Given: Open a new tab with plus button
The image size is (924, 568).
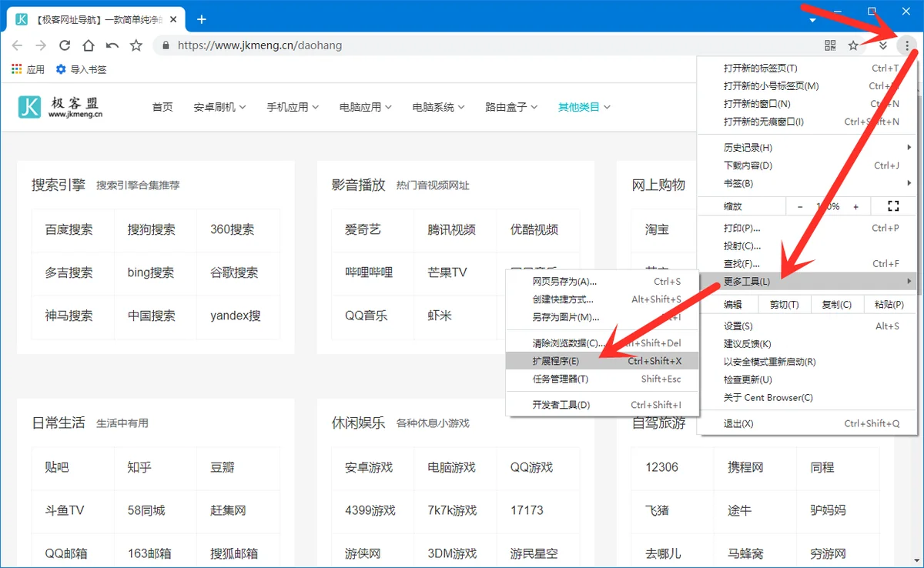Looking at the screenshot, I should coord(202,19).
